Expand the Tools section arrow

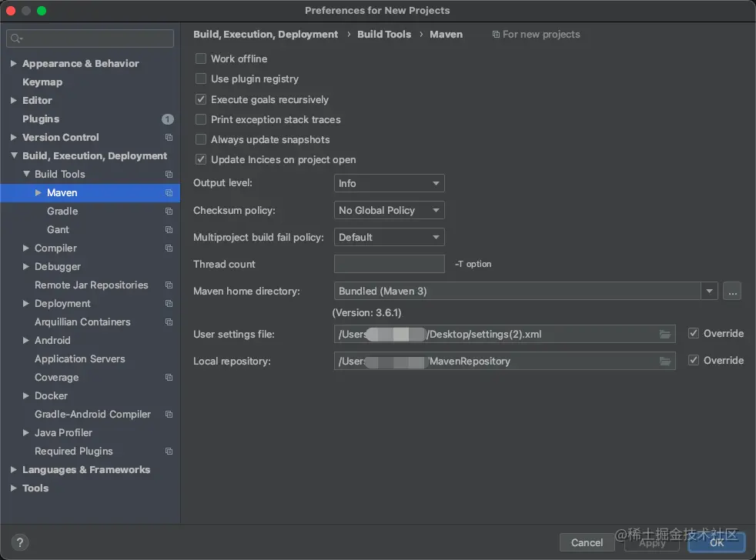click(x=14, y=488)
